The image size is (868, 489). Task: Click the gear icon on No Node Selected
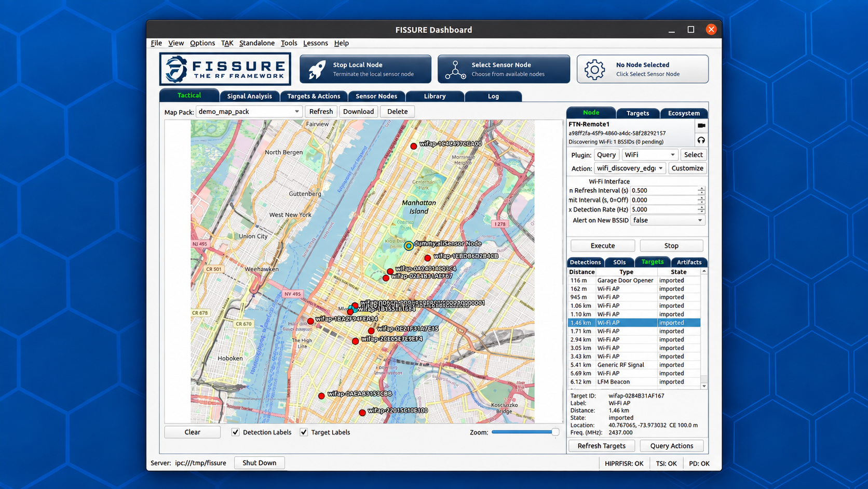point(594,70)
